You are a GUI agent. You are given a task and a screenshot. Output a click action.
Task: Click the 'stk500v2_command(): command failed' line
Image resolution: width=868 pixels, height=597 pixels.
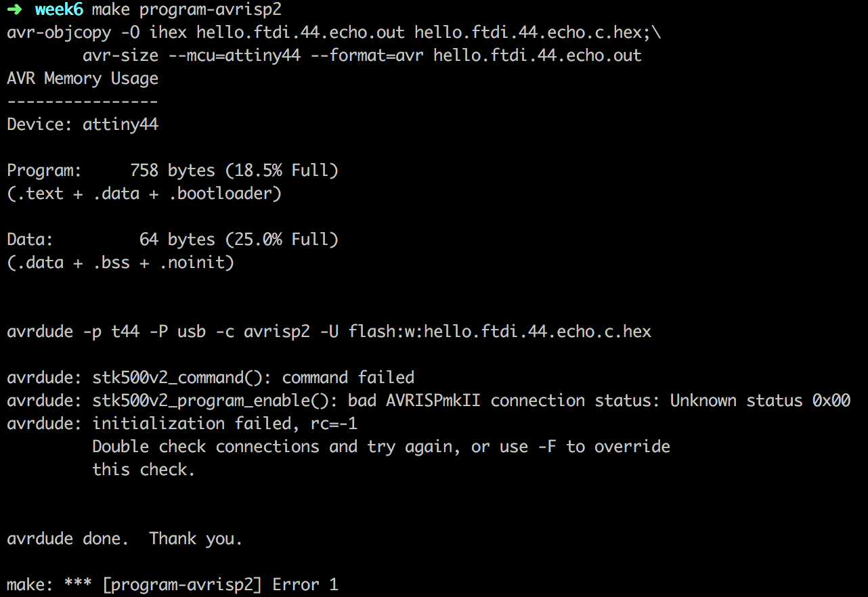point(211,378)
